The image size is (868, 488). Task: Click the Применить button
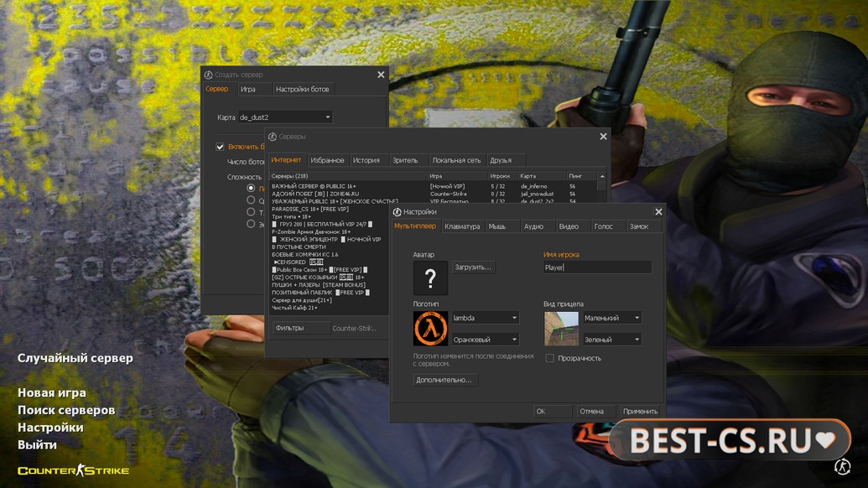641,411
